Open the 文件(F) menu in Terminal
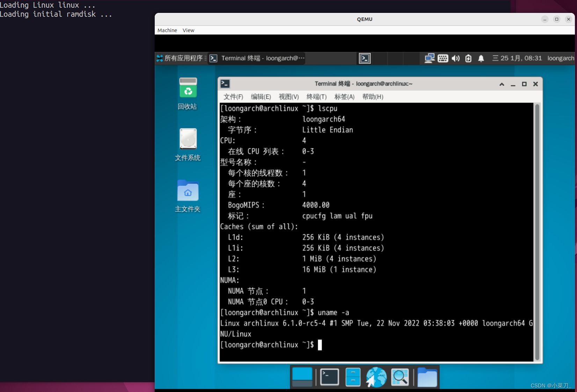 233,97
